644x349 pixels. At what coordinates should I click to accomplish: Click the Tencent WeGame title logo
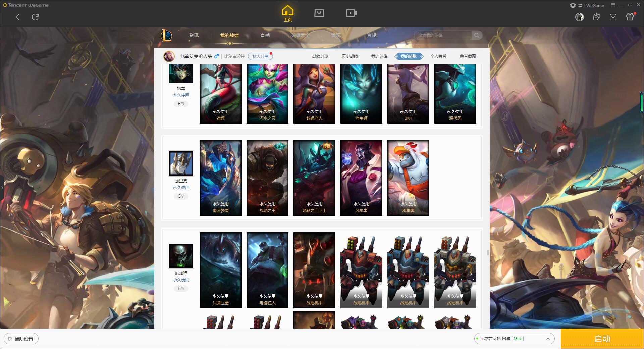pos(26,5)
